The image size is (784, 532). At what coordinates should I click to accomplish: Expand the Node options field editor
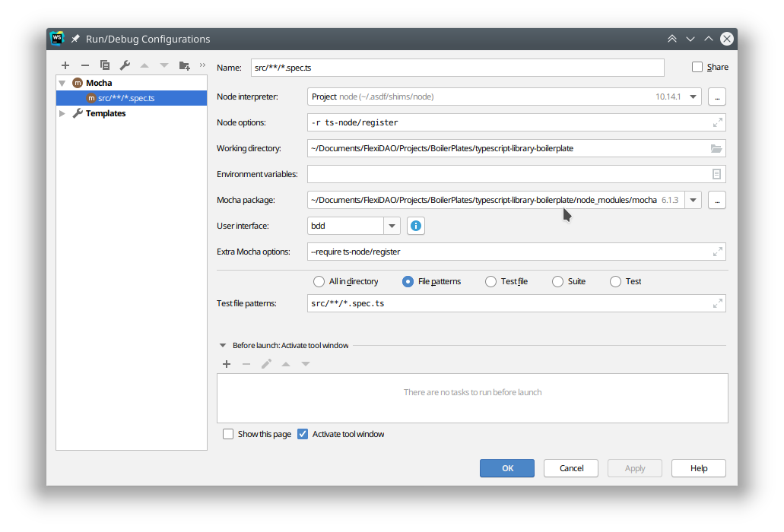[717, 122]
